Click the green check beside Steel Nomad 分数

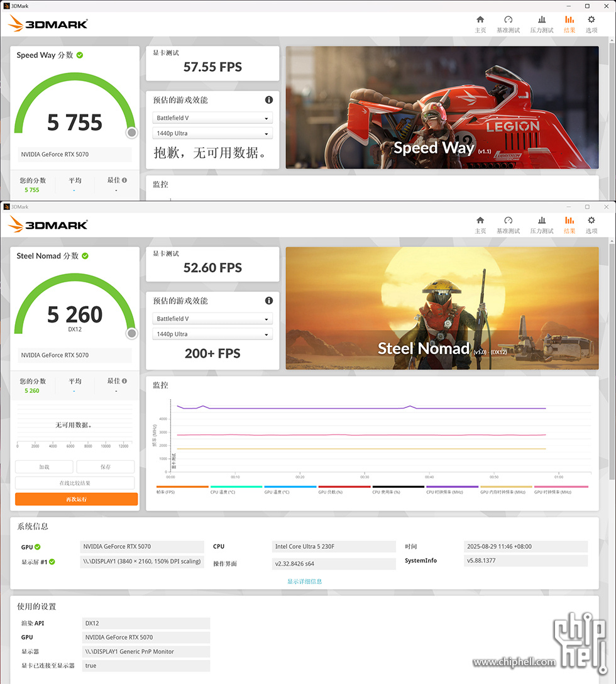tap(85, 256)
